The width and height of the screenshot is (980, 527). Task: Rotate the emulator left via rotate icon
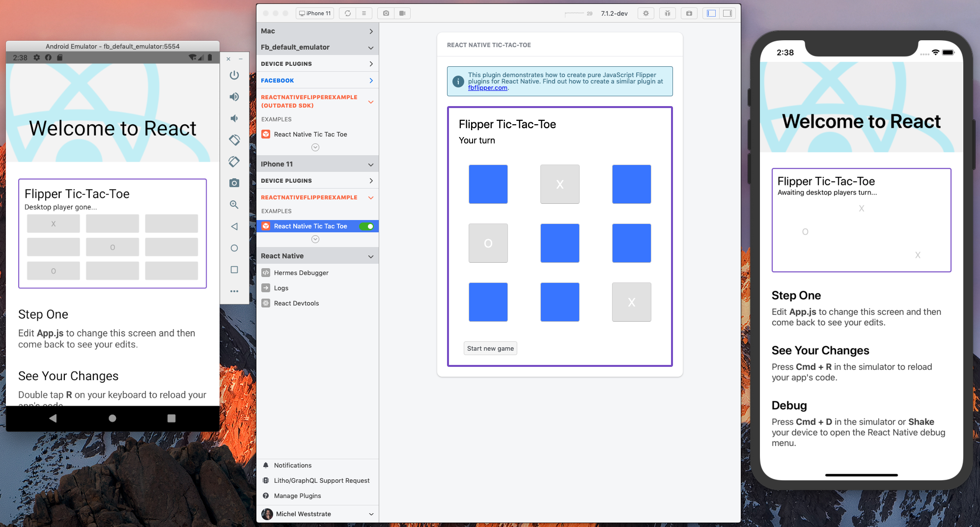point(234,140)
